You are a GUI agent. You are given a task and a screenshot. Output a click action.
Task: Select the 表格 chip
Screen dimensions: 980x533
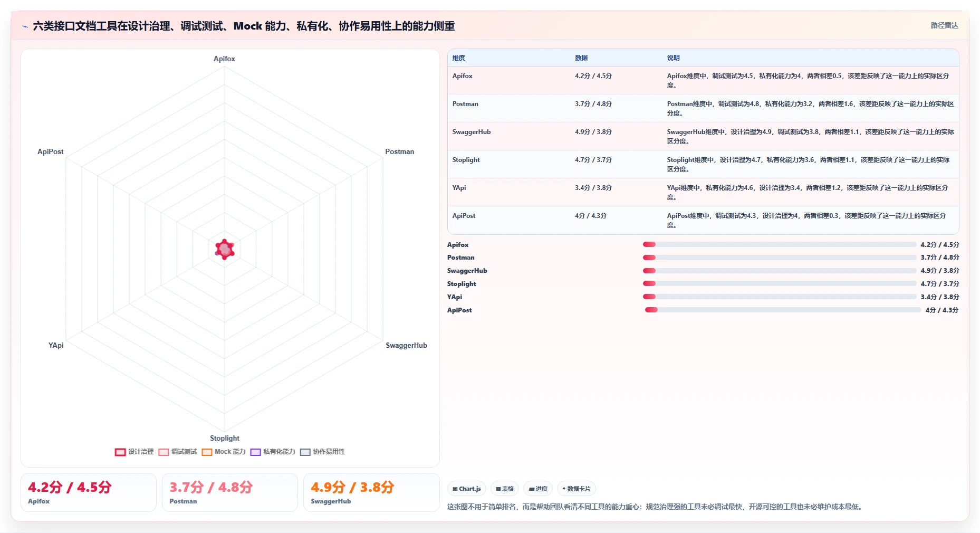tap(505, 489)
